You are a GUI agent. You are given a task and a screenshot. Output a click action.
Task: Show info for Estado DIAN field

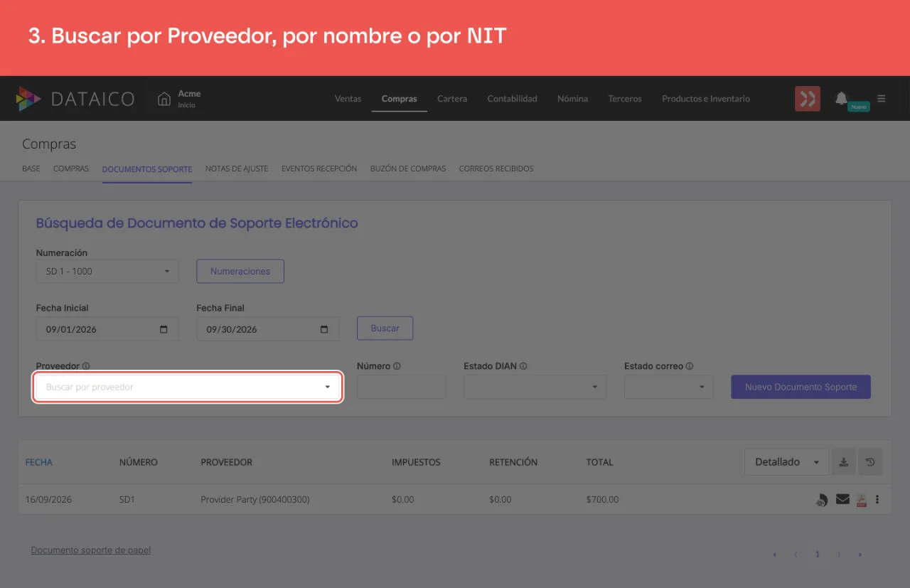tap(523, 366)
